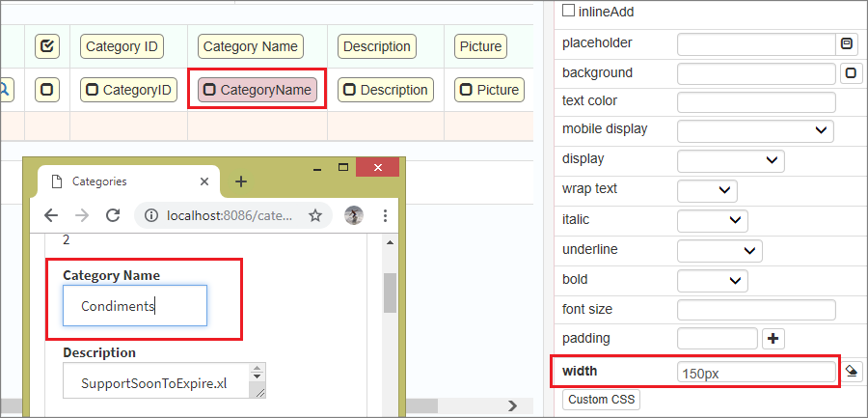
Task: Open the bold dropdown
Action: (x=713, y=281)
